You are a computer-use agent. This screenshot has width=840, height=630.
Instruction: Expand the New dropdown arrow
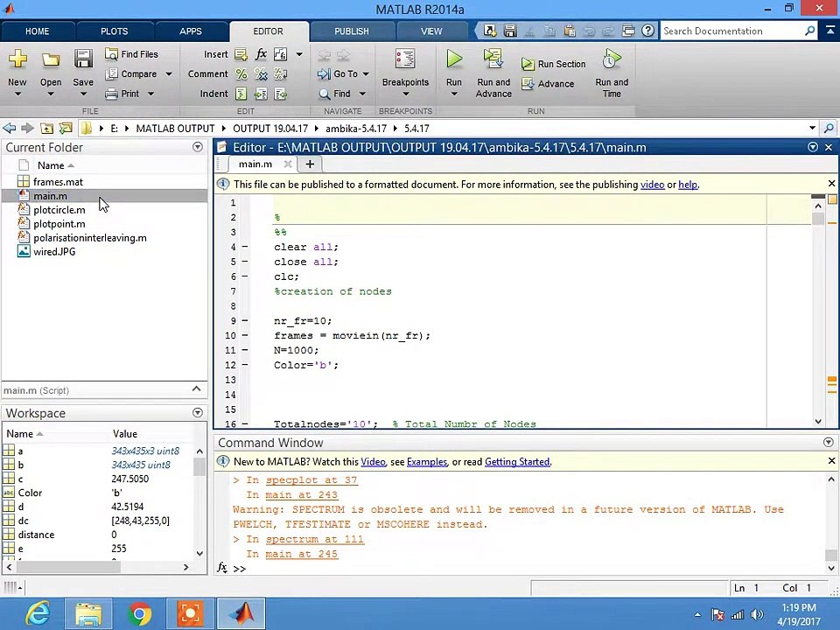pos(17,94)
